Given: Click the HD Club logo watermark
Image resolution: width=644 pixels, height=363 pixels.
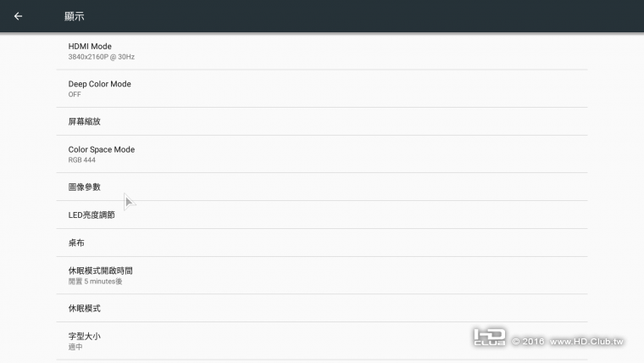Looking at the screenshot, I should (x=490, y=337).
